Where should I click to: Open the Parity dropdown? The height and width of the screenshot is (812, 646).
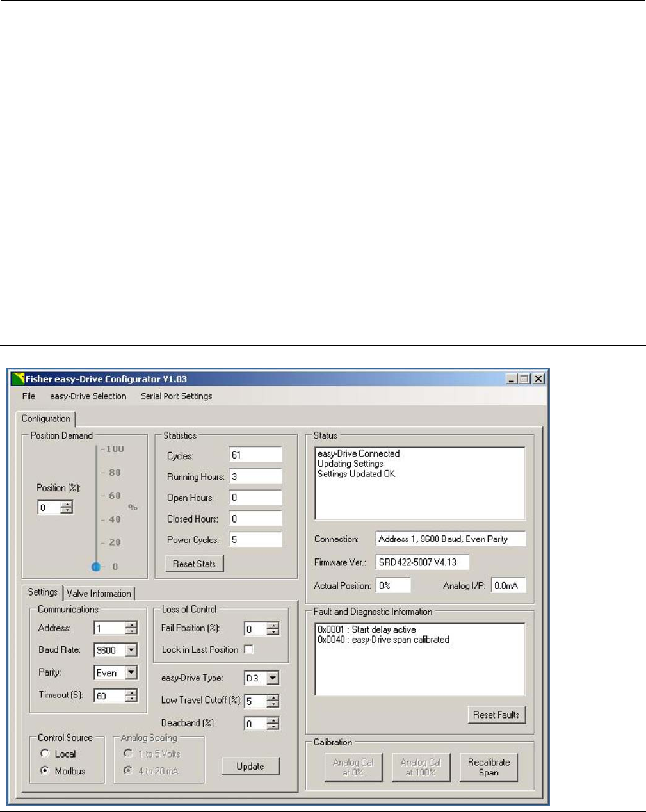tap(131, 673)
